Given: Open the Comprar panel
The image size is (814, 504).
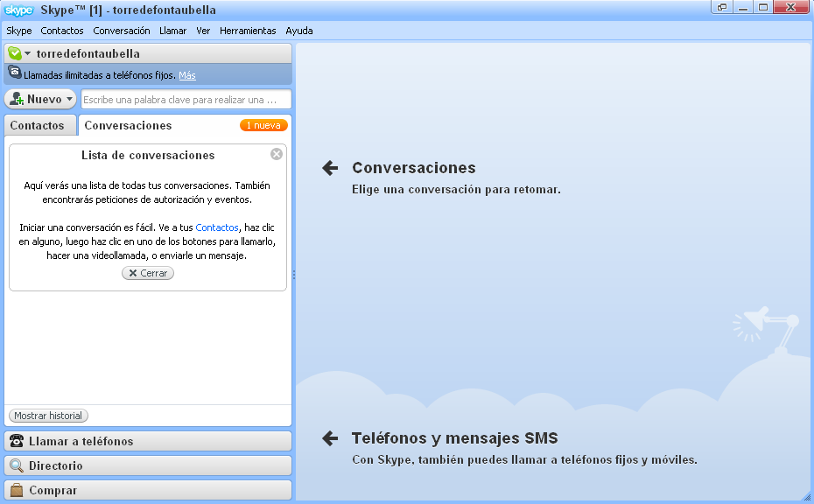Looking at the screenshot, I should click(148, 490).
